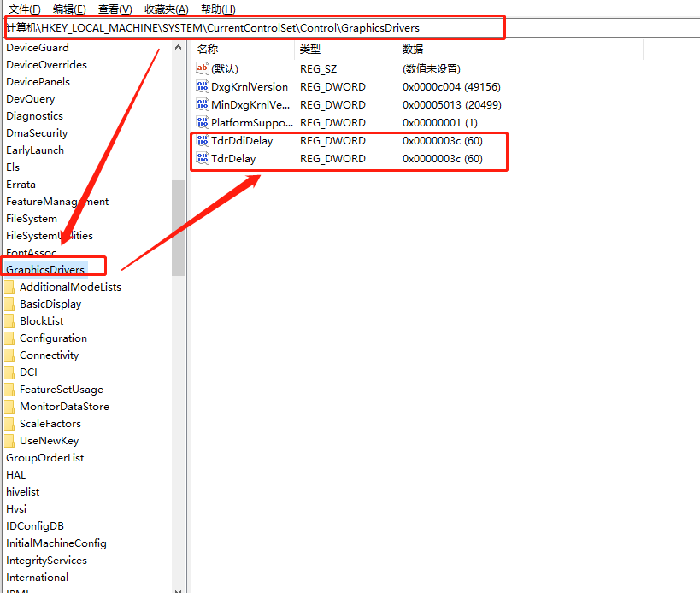Open the 帮助(H) menu

click(218, 9)
